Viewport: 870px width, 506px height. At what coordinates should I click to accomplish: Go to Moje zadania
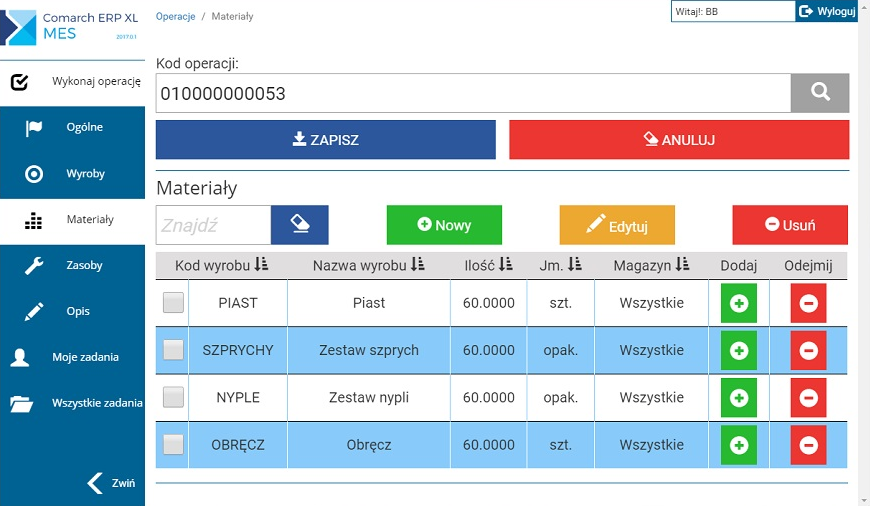coord(72,357)
